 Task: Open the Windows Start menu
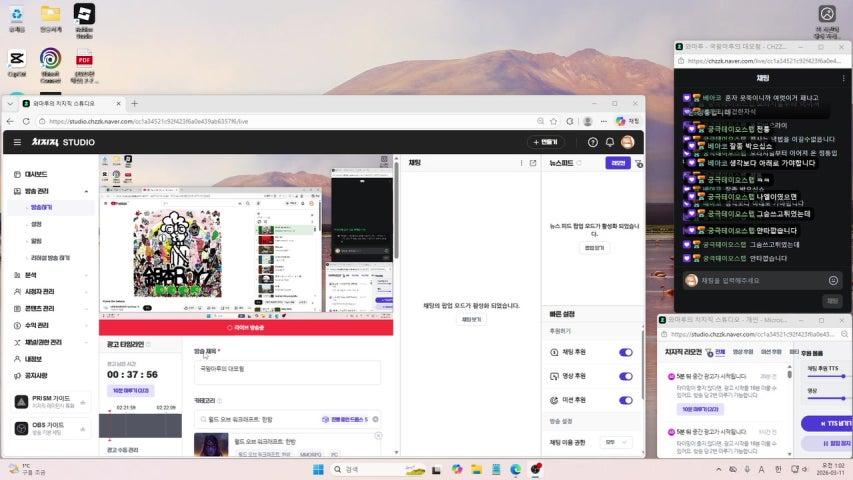pyautogui.click(x=318, y=469)
